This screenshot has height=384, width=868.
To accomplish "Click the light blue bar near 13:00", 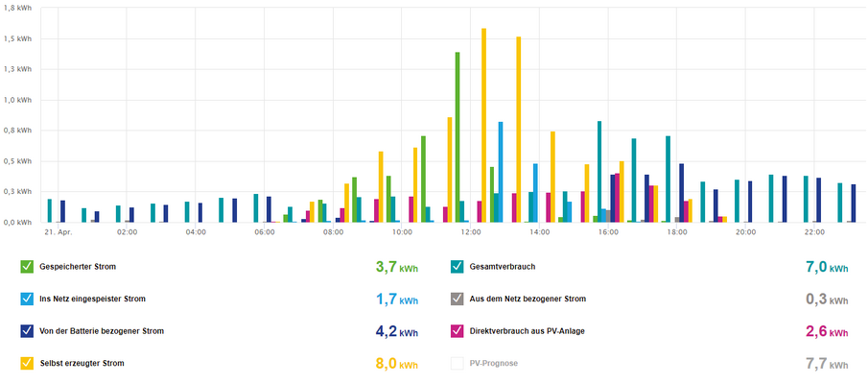I will (x=501, y=172).
